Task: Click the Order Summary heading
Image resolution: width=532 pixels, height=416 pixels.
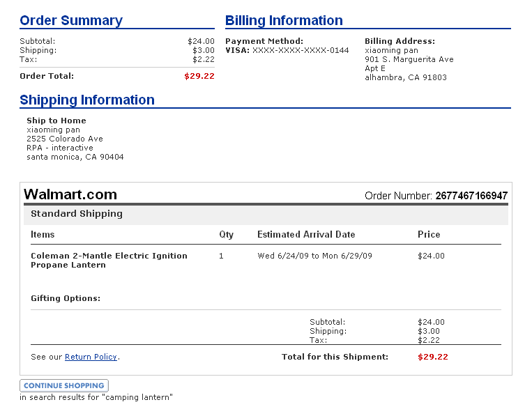Action: tap(70, 21)
